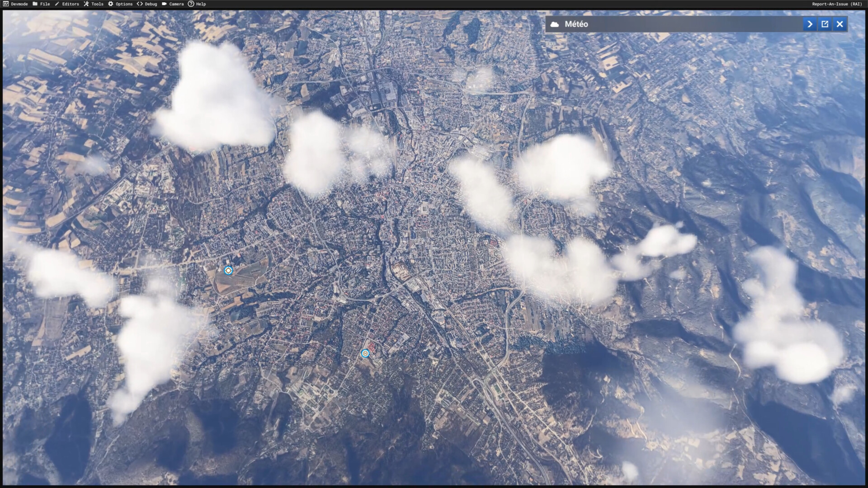Screen dimensions: 868x488
Task: Click the wrench and screwdriver Tools icon
Action: coord(86,4)
